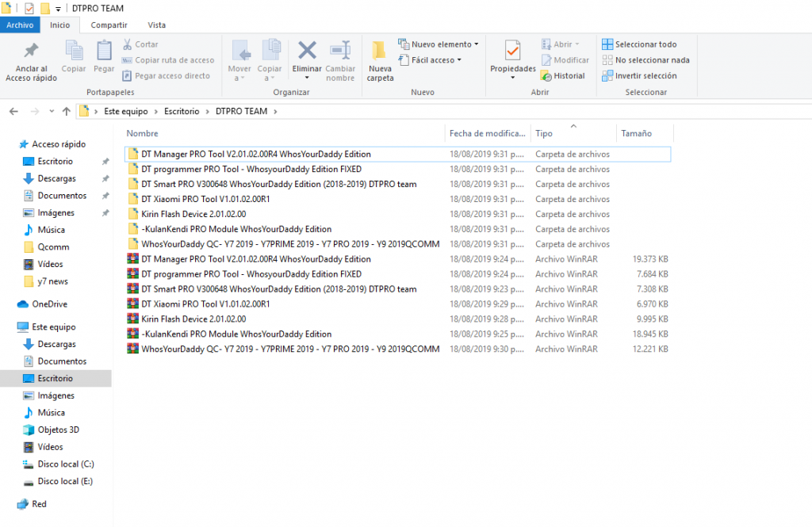Open the Abrir dropdown
The image size is (812, 527).
(577, 44)
